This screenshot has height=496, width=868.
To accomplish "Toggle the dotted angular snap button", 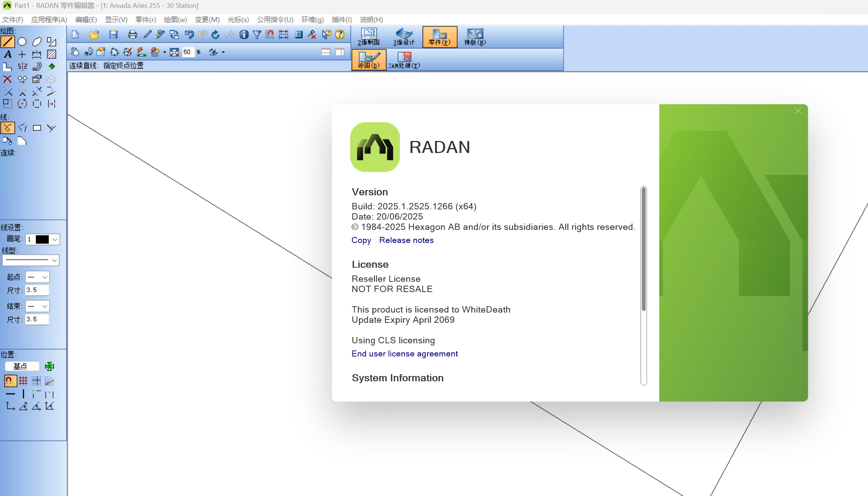I will (x=50, y=381).
